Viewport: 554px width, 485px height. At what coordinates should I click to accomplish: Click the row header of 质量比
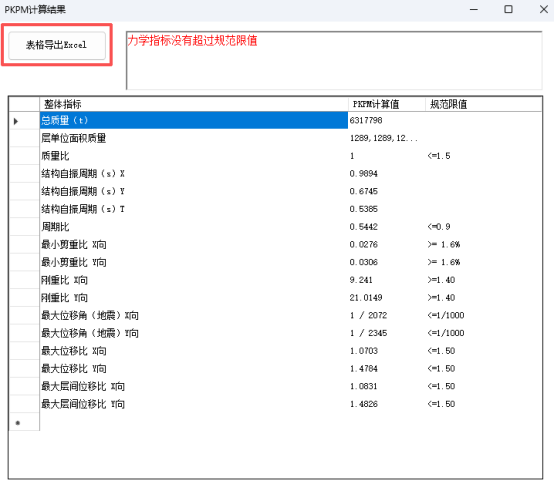coord(24,156)
